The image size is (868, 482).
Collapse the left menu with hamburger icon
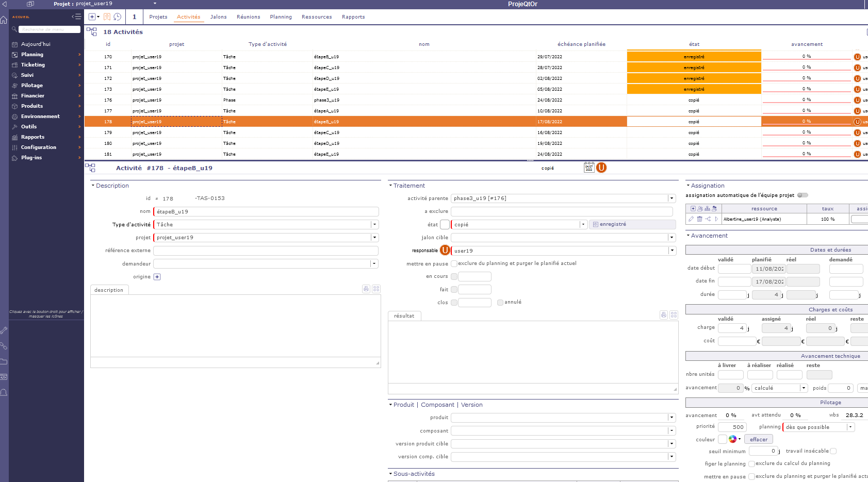coord(77,16)
